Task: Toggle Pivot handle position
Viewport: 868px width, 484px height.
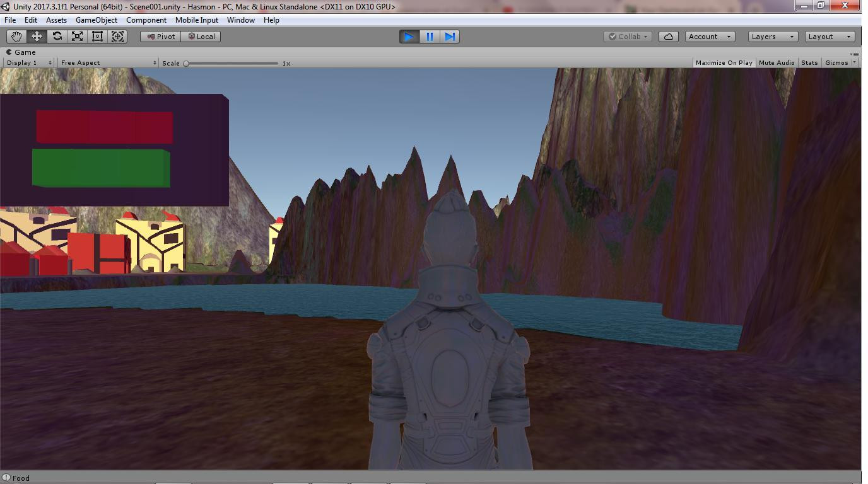Action: pyautogui.click(x=161, y=37)
